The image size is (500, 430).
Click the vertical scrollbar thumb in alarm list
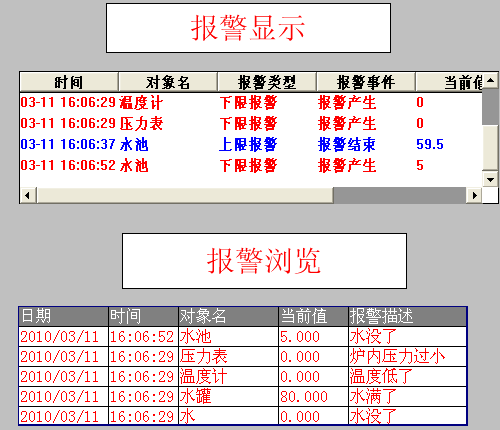pos(490,147)
